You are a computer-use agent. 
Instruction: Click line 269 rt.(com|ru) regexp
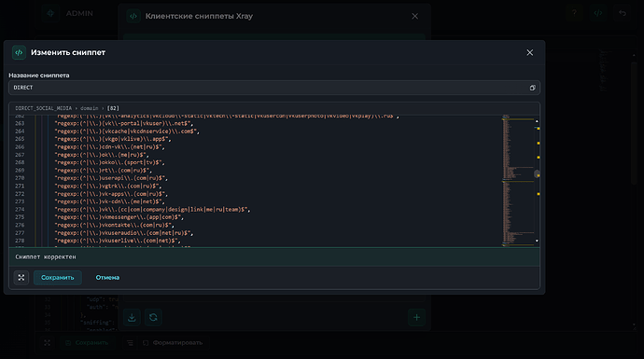104,171
